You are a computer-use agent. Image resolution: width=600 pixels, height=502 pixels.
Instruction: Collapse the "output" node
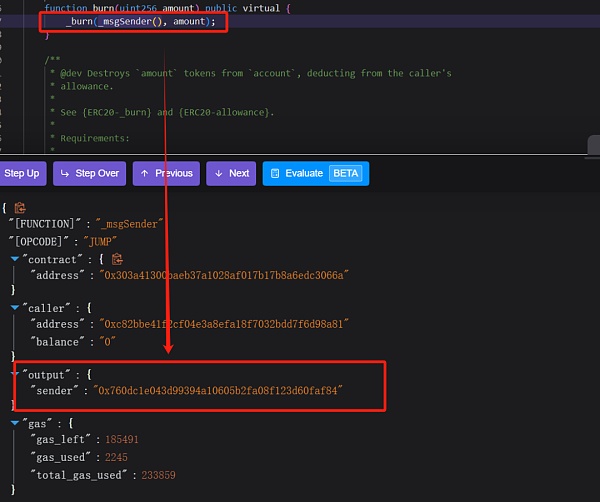[14, 373]
